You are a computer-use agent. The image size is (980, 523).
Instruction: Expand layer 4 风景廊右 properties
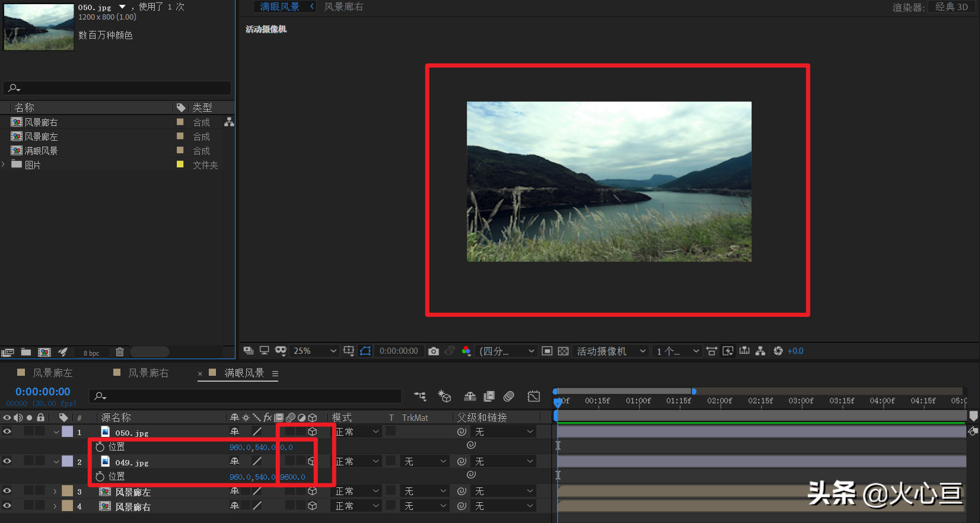pos(55,506)
